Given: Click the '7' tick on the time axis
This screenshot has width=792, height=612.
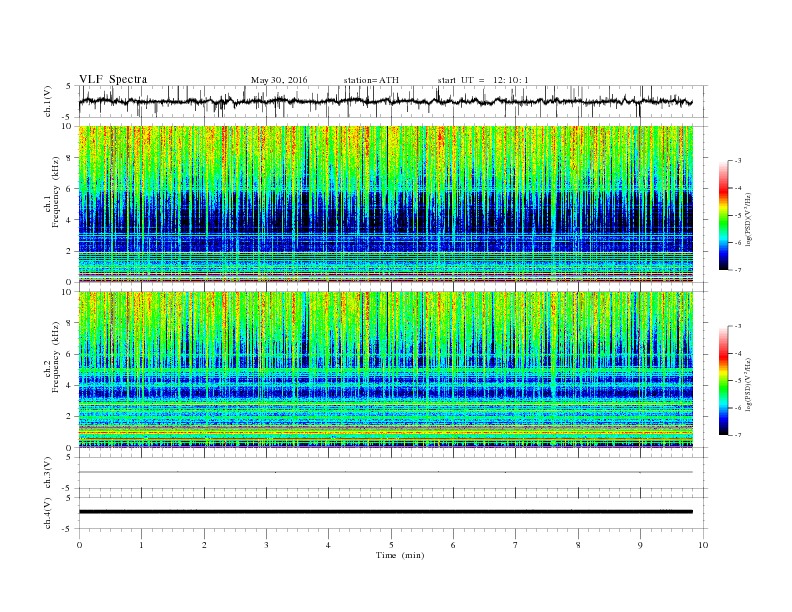Looking at the screenshot, I should coord(516,545).
